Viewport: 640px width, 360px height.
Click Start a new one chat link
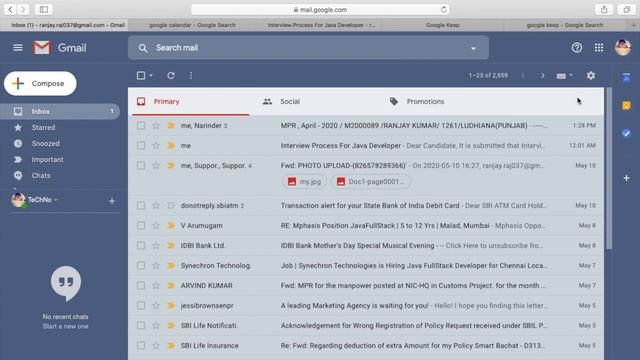[65, 327]
